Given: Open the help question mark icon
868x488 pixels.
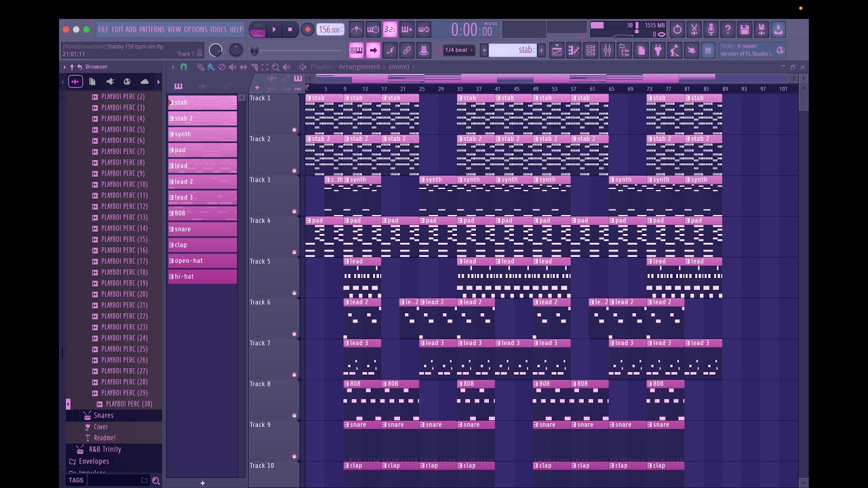Looking at the screenshot, I should [728, 30].
